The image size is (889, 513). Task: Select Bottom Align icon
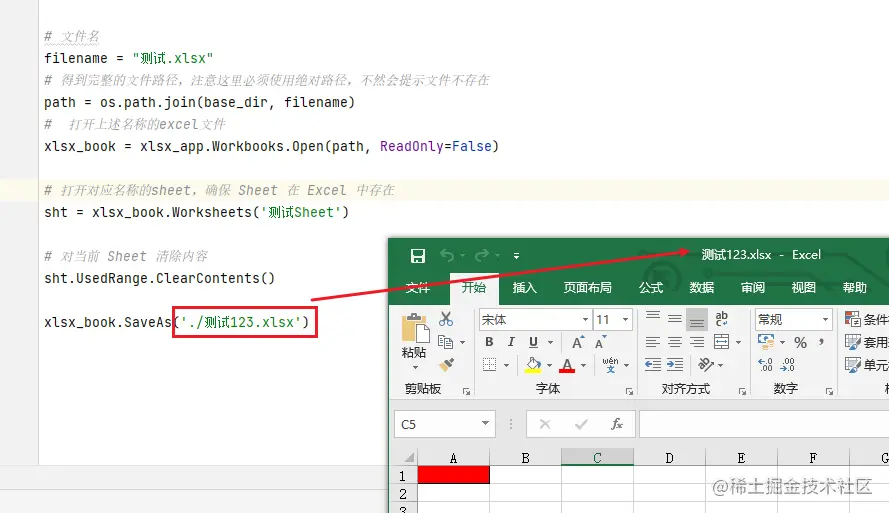click(x=697, y=319)
